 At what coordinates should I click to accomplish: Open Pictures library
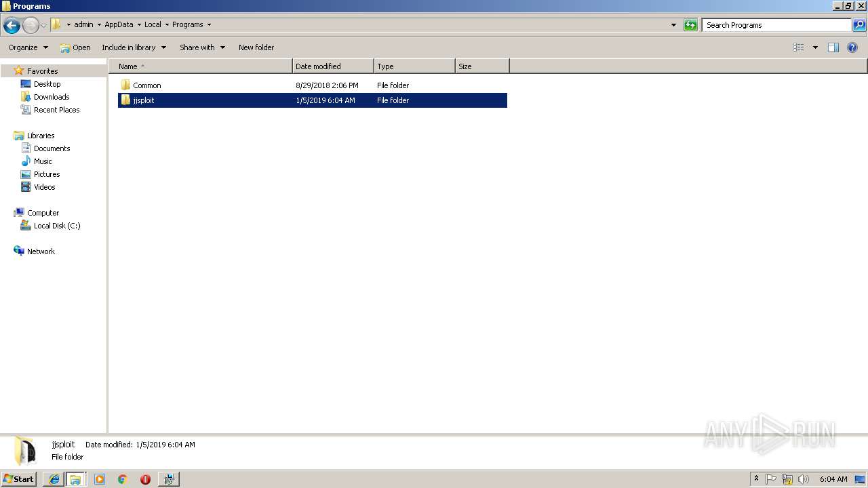tap(47, 174)
